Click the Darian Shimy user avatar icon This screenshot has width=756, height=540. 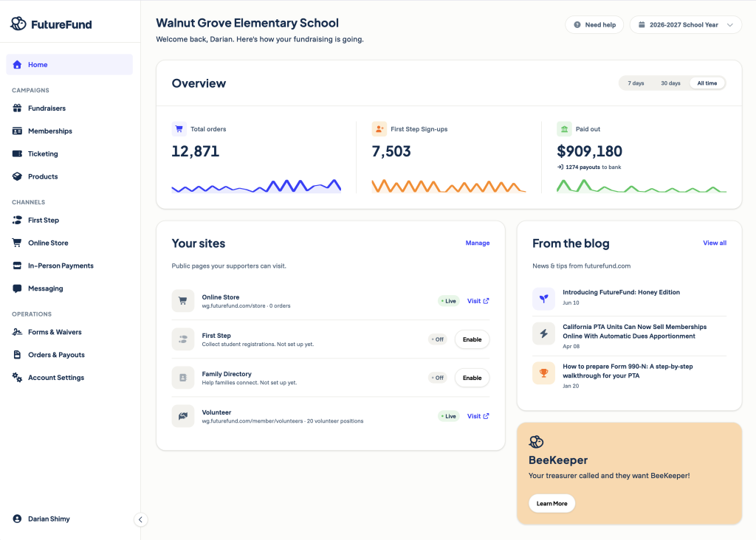[18, 519]
